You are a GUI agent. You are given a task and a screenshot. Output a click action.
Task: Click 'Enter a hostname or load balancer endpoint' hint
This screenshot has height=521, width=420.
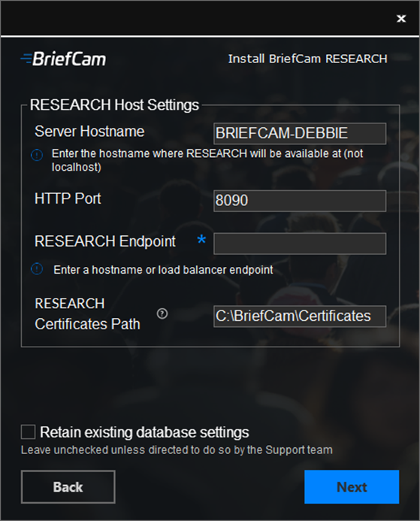pos(163,270)
